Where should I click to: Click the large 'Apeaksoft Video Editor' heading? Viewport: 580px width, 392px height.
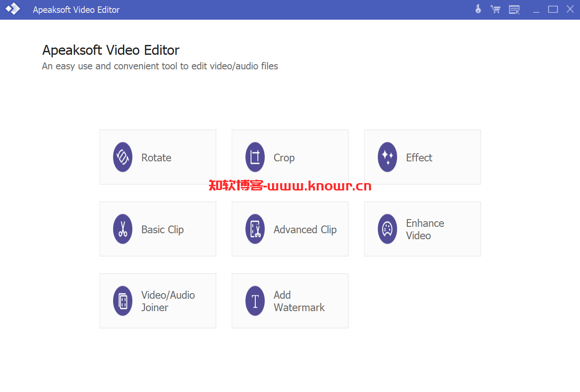pos(111,50)
